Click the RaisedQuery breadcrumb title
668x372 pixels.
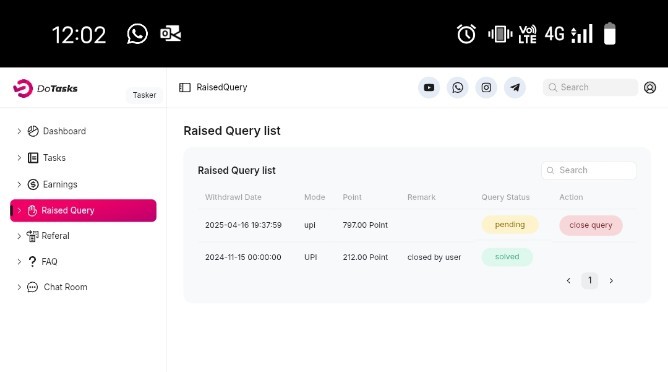point(222,87)
